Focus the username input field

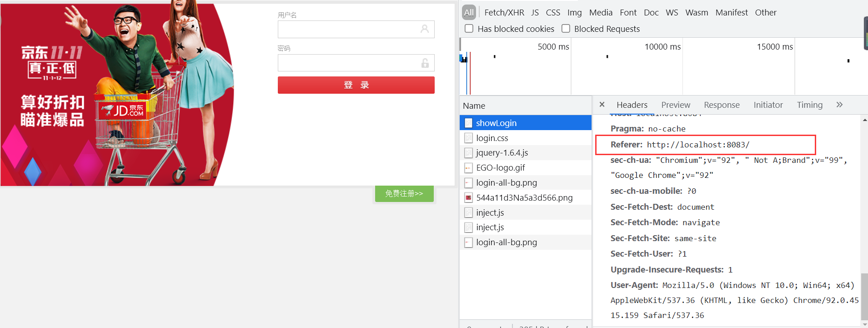tap(356, 29)
